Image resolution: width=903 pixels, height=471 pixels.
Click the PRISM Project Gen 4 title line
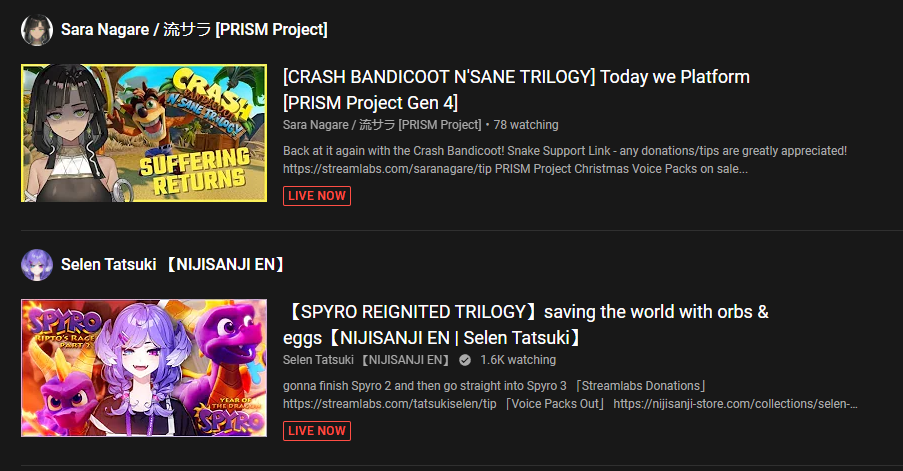[370, 103]
